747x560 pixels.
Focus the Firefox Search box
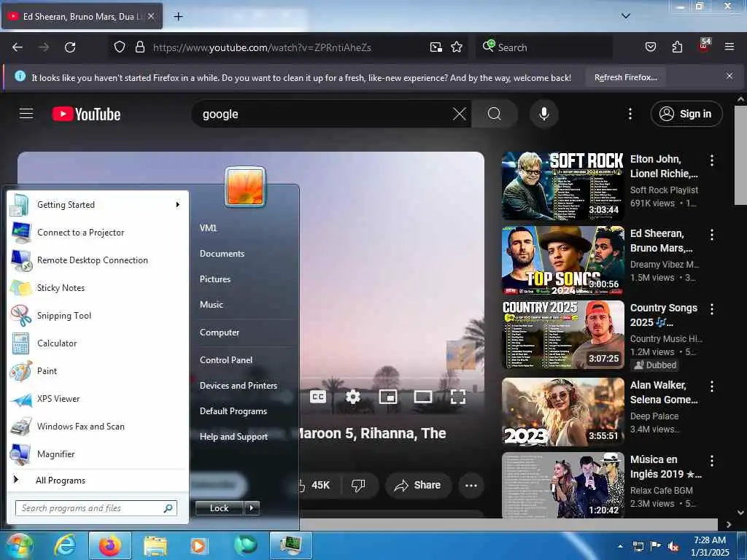point(544,47)
